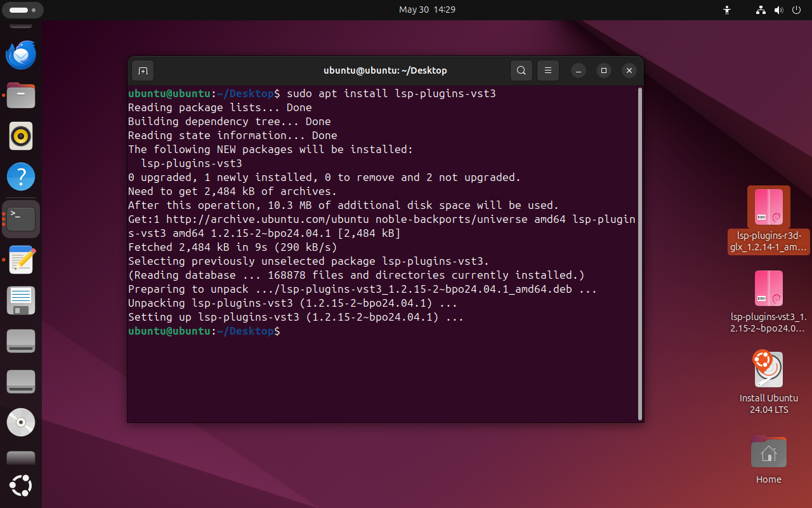This screenshot has height=508, width=812.
Task: Open the clock showing May 30 14:29
Action: point(427,10)
